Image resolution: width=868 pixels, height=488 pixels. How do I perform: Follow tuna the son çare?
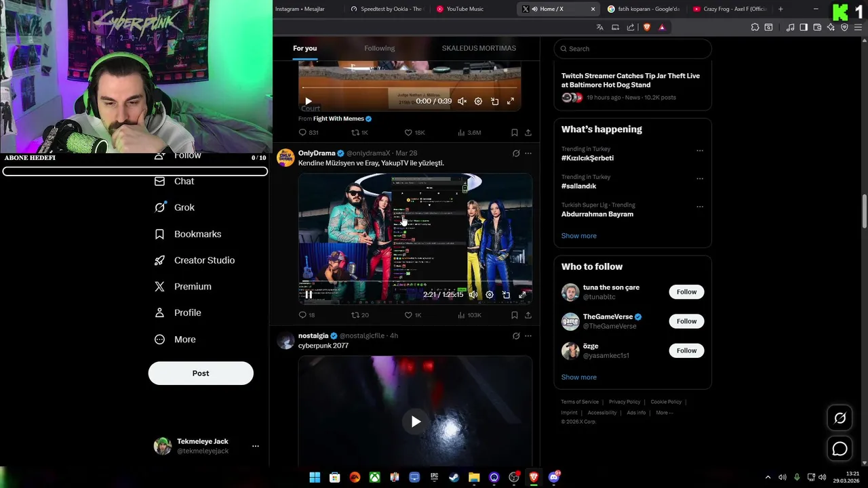(x=686, y=292)
